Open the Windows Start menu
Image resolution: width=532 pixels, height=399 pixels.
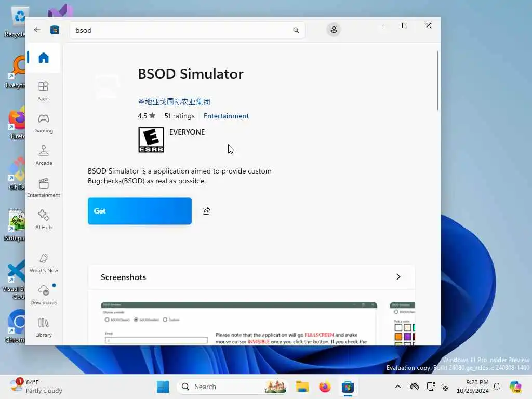[163, 387]
